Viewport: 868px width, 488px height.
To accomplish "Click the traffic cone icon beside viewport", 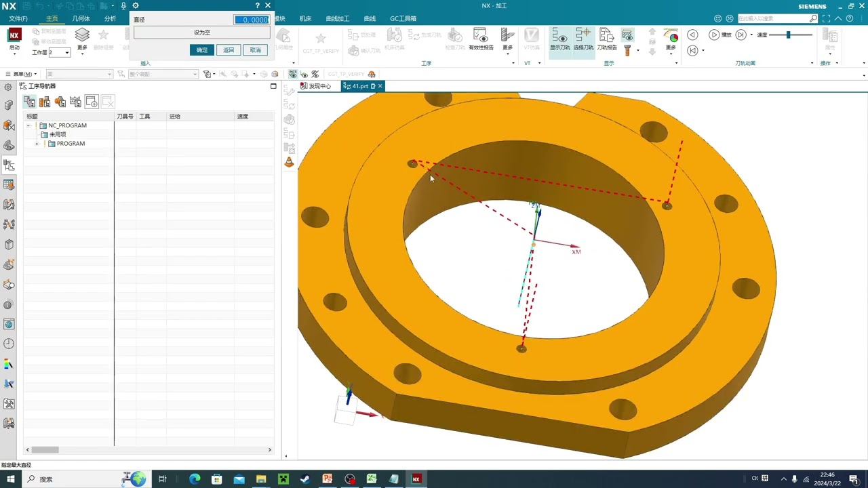I will [x=290, y=162].
